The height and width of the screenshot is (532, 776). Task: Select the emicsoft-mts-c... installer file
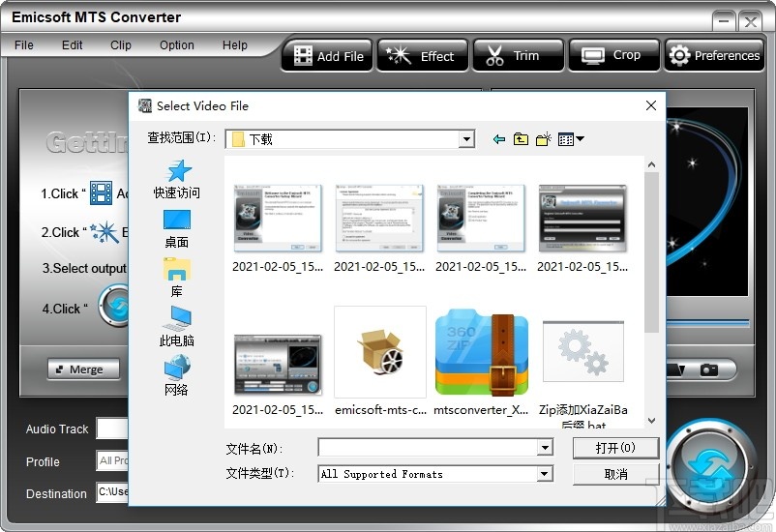click(x=380, y=361)
